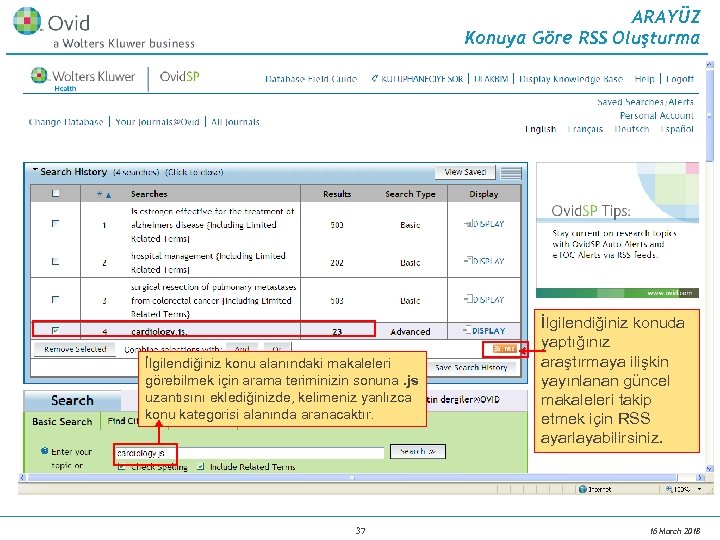Click the Internet zone globe icon in status bar
The image size is (720, 540).
[583, 489]
